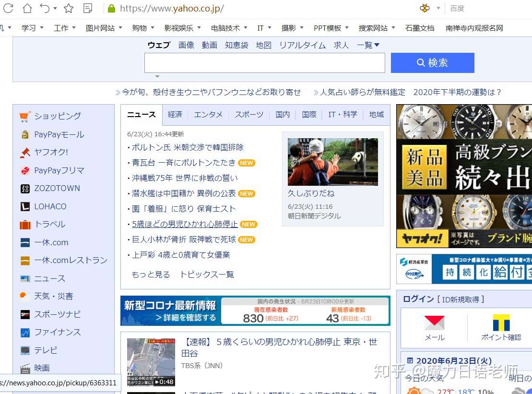The width and height of the screenshot is (532, 394).
Task: Select 画像 search type tab
Action: coord(186,45)
